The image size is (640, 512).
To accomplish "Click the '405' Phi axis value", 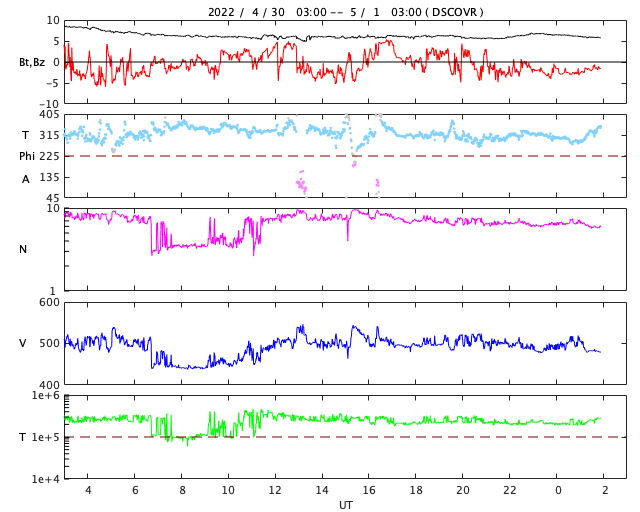I will click(x=49, y=115).
